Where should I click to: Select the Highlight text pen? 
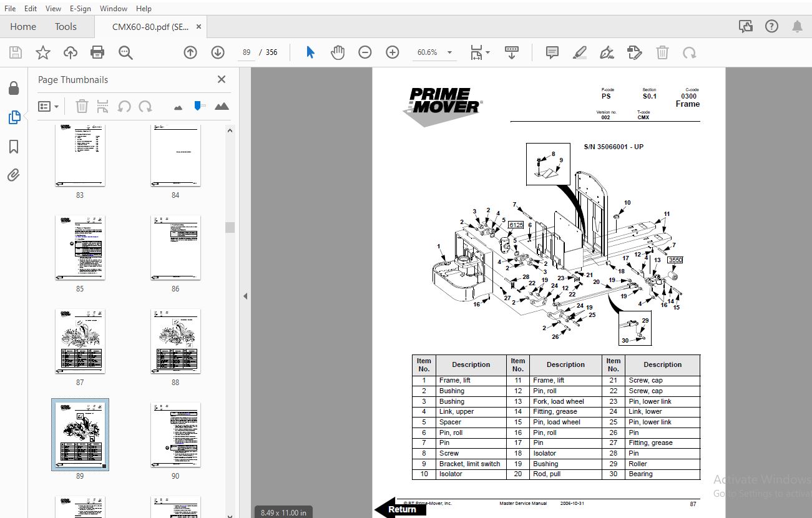coord(580,52)
